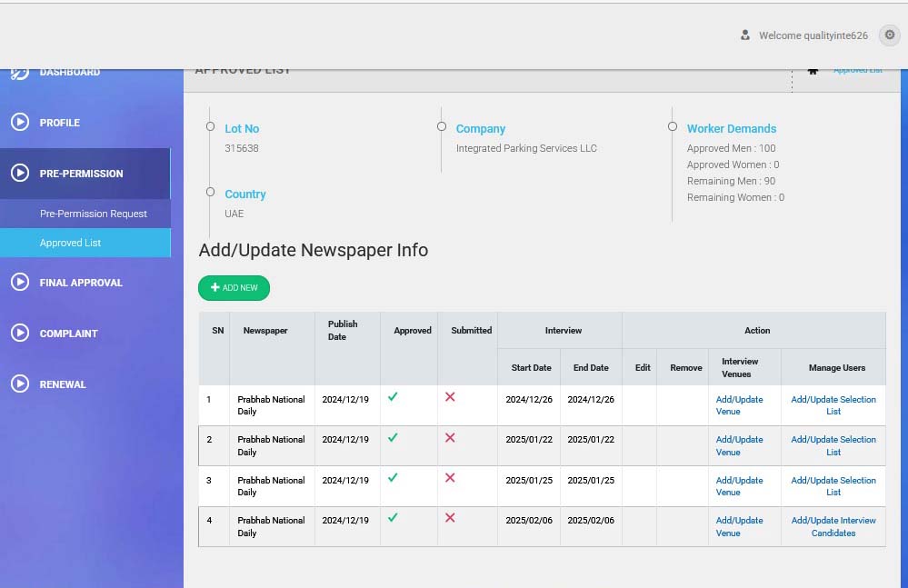
Task: Click the red submitted cross in row 2
Action: click(x=450, y=438)
